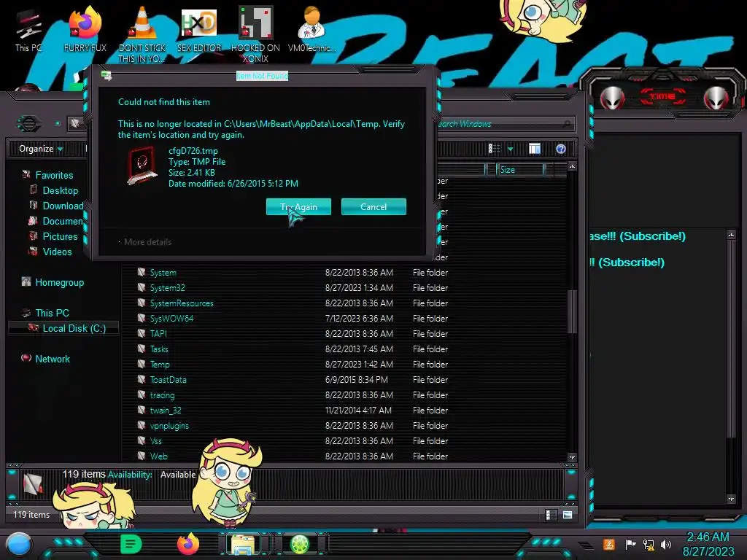Open Firefox from the taskbar
Screen dimensions: 747x560
(x=187, y=544)
